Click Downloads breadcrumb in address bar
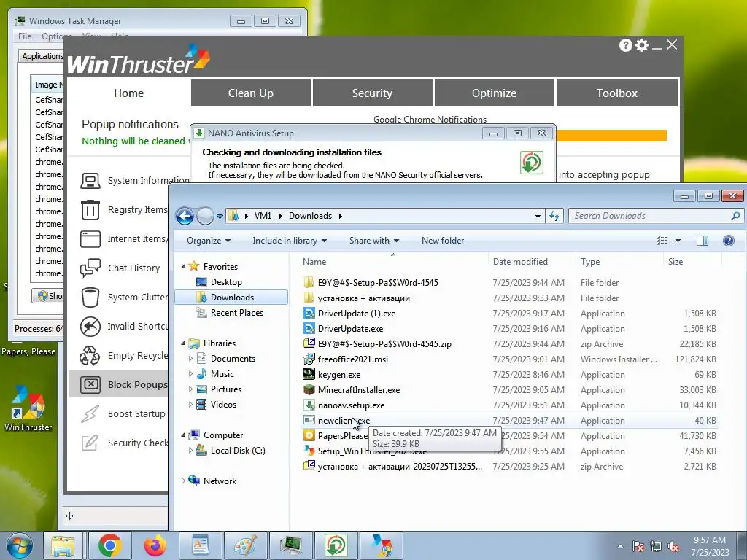Viewport: 747px width, 560px height. (310, 216)
